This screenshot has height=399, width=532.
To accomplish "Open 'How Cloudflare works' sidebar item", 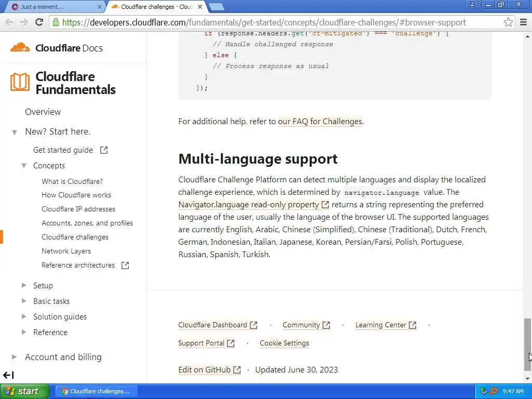I will 76,195.
